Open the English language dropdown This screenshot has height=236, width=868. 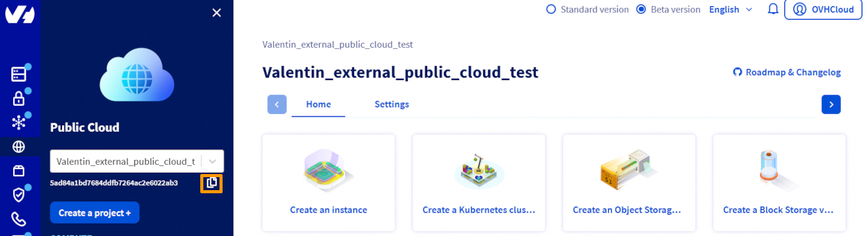tap(731, 9)
